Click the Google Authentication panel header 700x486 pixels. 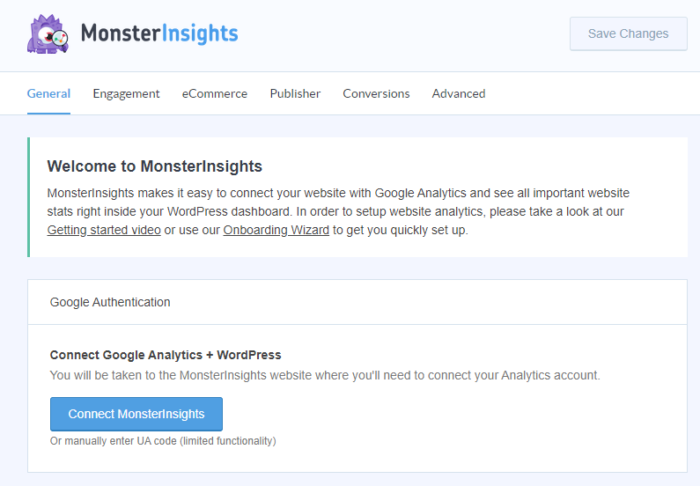click(x=110, y=302)
